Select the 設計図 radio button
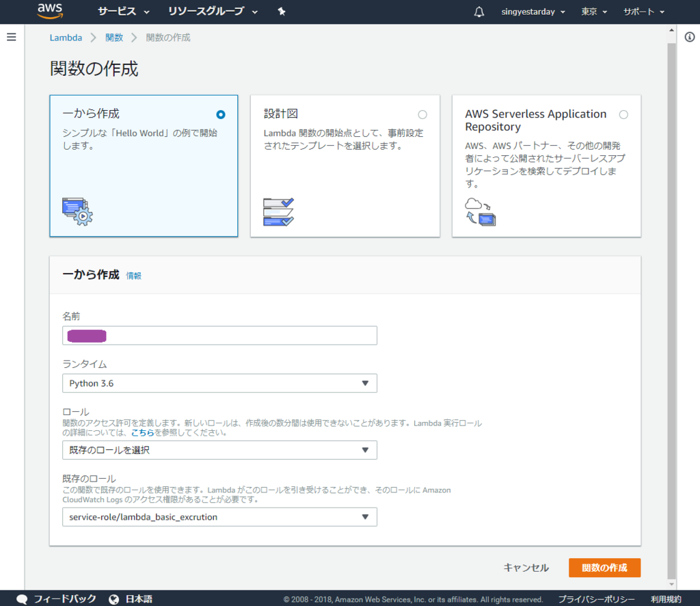 point(422,115)
